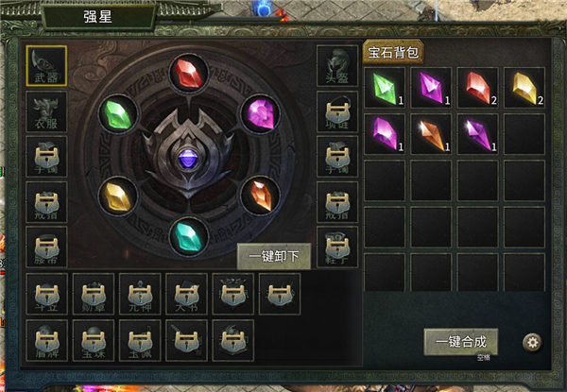
Task: Open synthesis settings gear icon
Action: pos(532,342)
